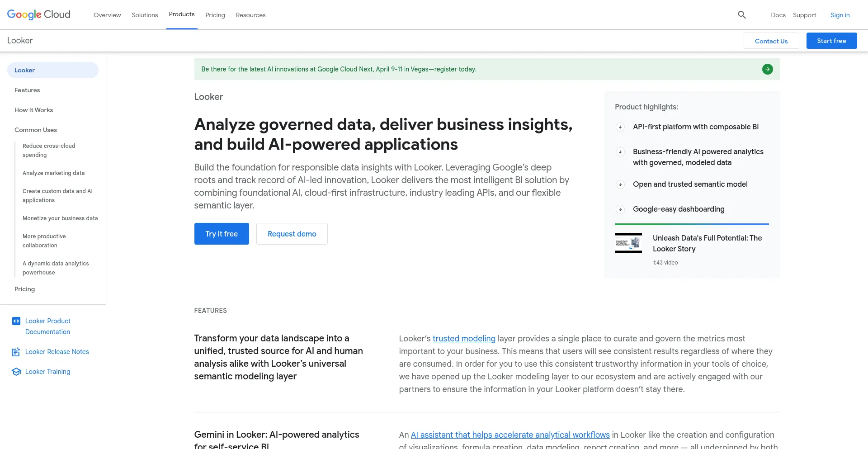Open the Solutions menu

pos(145,15)
